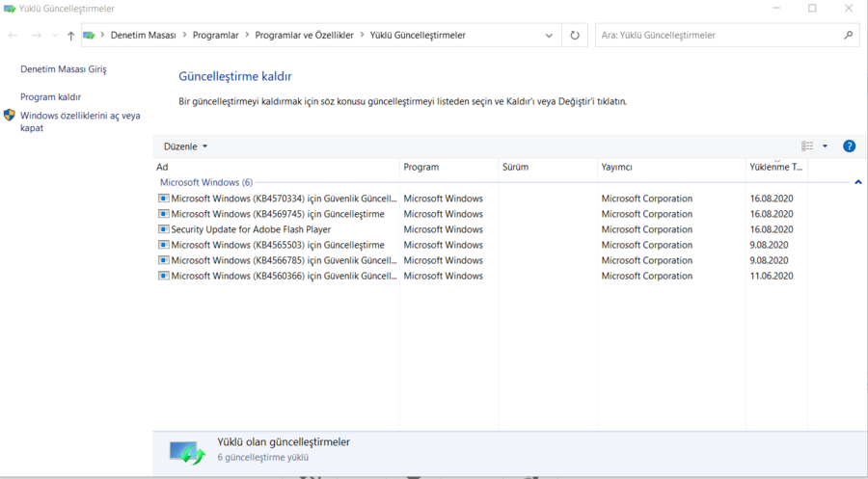This screenshot has width=868, height=479.
Task: Refresh the Yüklü Güncelleştirmeler list
Action: (x=575, y=36)
